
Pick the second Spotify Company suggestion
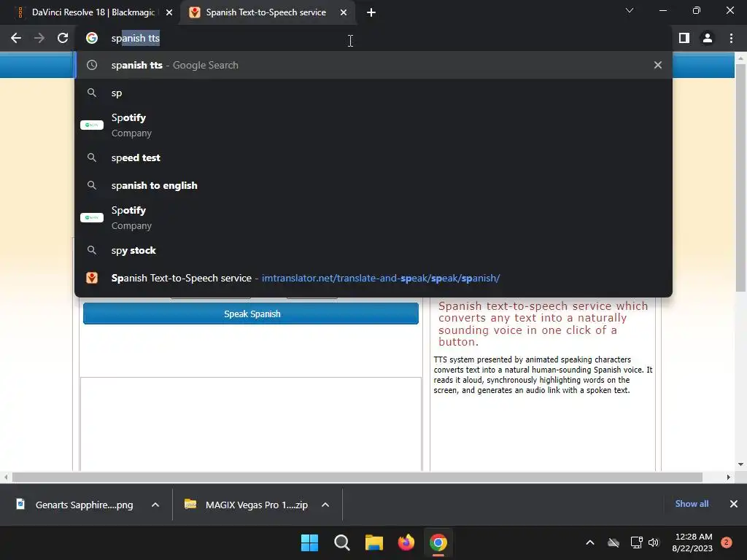coord(373,217)
